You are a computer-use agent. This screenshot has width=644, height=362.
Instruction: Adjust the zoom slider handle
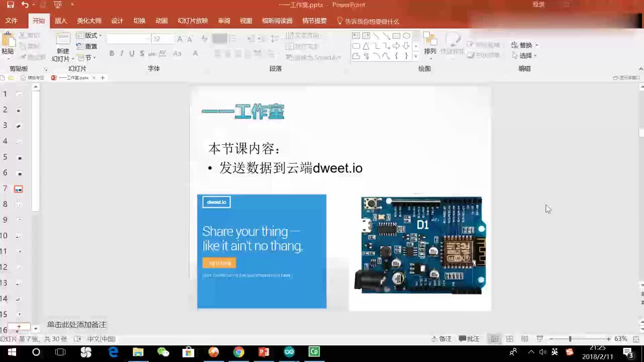pyautogui.click(x=570, y=339)
